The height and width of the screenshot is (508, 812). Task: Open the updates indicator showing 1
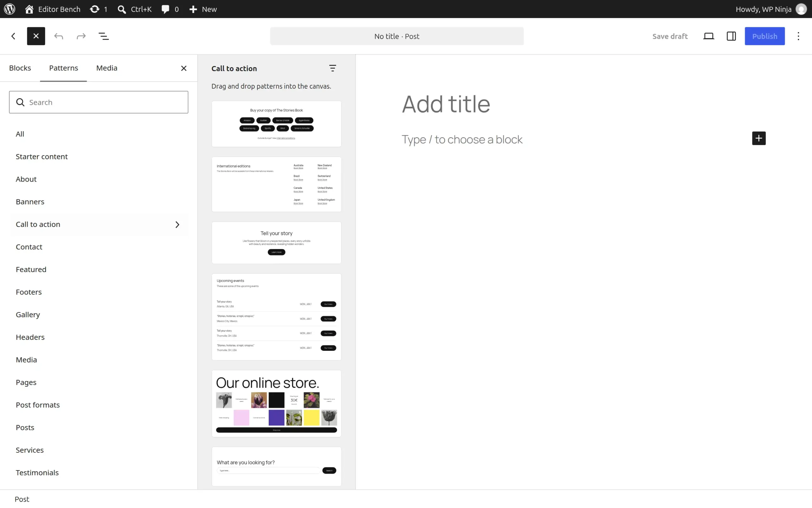click(x=99, y=9)
